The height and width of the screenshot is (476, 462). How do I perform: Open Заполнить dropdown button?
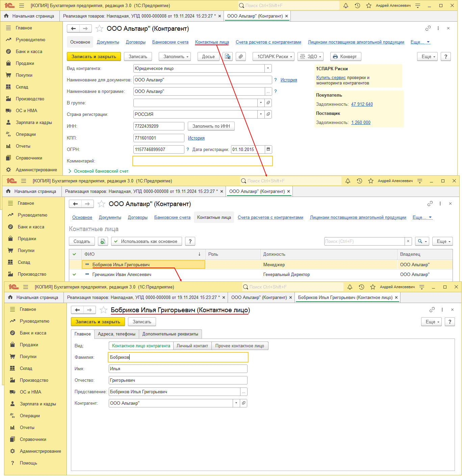coord(175,56)
